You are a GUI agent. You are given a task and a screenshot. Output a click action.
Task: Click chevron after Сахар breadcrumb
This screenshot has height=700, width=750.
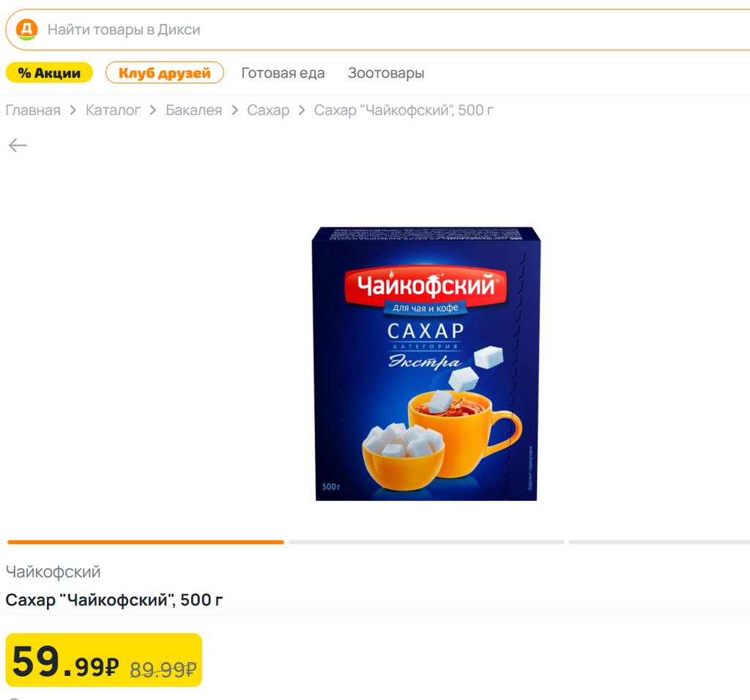coord(301,111)
